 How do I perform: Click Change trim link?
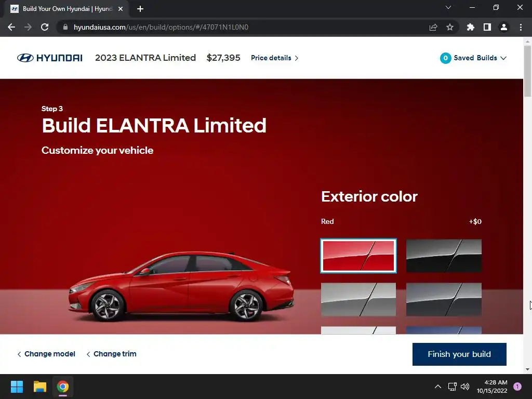[x=111, y=354]
